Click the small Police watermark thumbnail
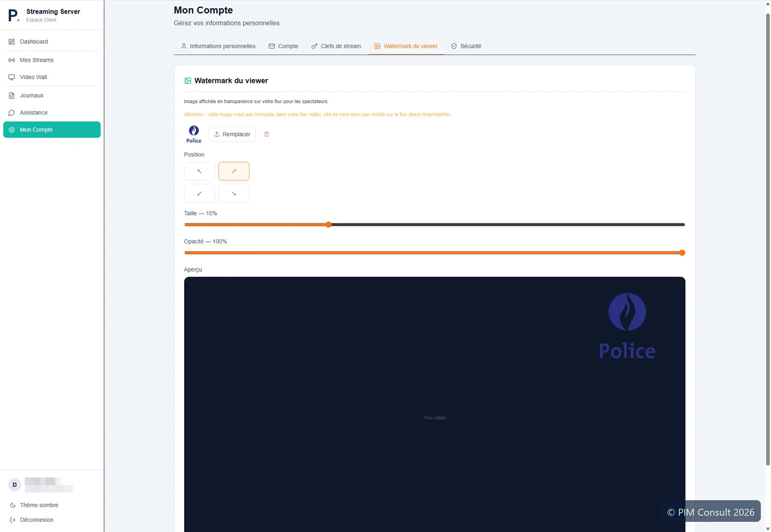Viewport: 771px width, 532px height. (194, 134)
